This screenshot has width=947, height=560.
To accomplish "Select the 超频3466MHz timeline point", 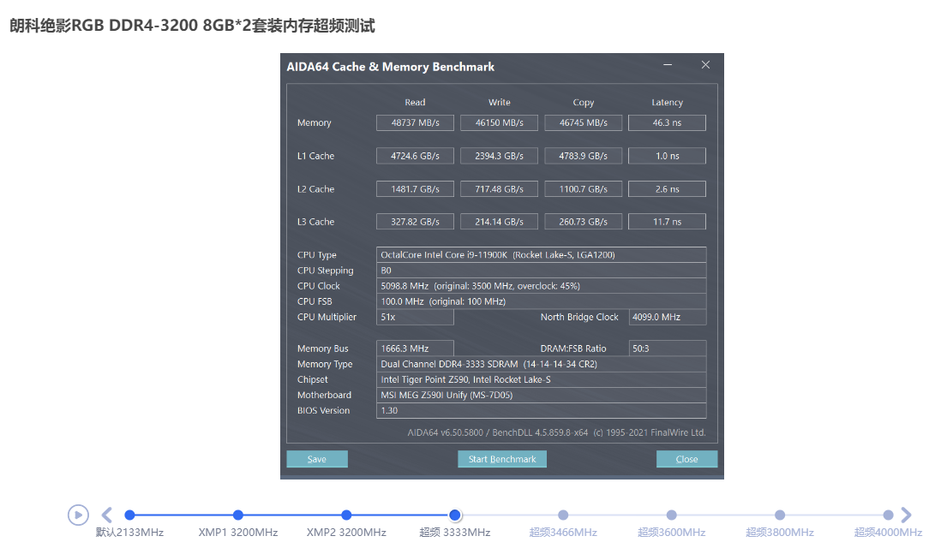I will (563, 515).
